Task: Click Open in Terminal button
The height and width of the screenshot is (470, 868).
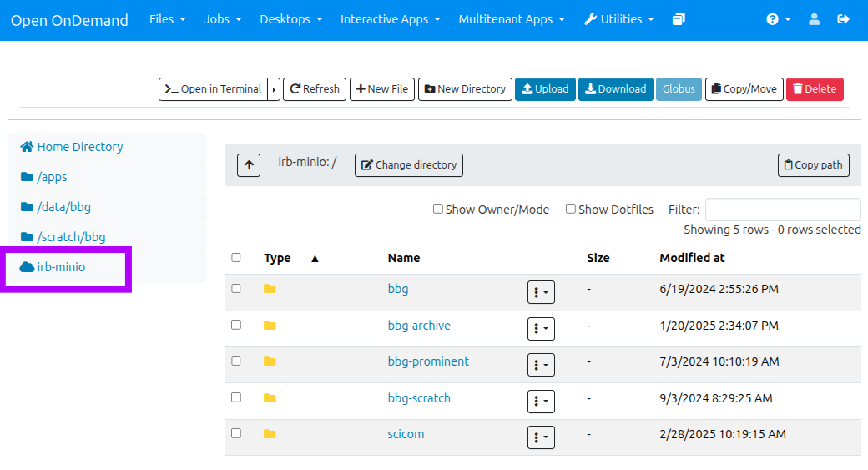Action: click(x=213, y=89)
